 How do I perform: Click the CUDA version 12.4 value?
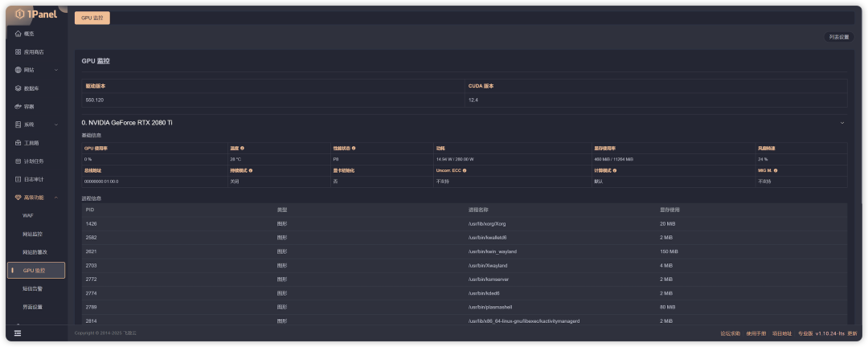pos(473,100)
